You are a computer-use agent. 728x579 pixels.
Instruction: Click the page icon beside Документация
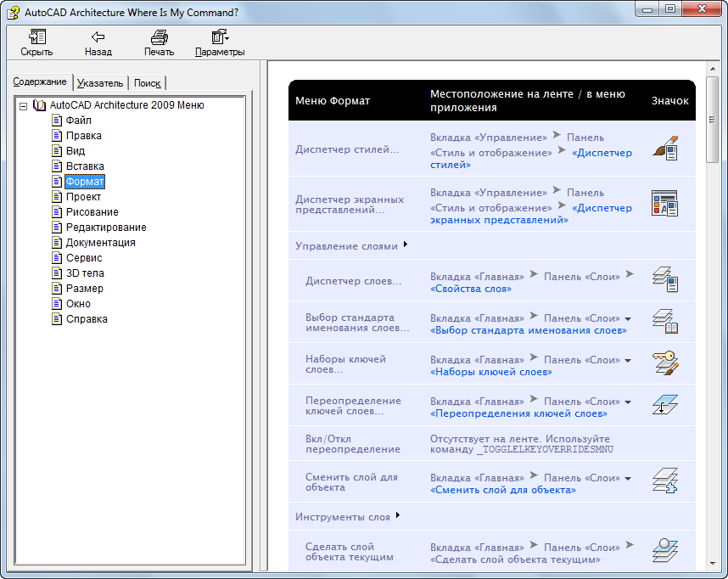point(57,243)
